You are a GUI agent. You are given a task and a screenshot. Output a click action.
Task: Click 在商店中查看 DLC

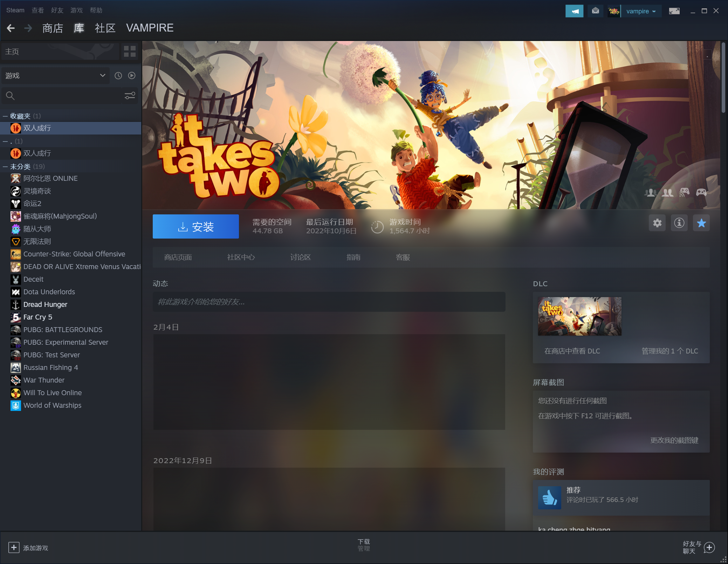pyautogui.click(x=572, y=351)
